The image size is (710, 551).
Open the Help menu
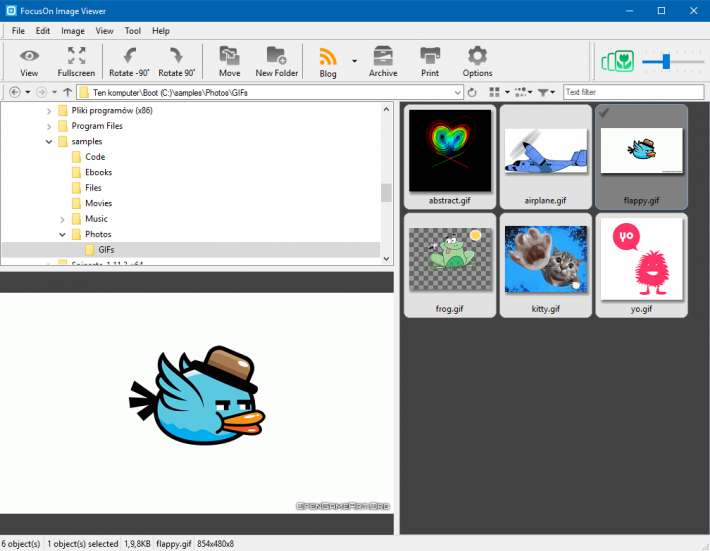[x=161, y=31]
